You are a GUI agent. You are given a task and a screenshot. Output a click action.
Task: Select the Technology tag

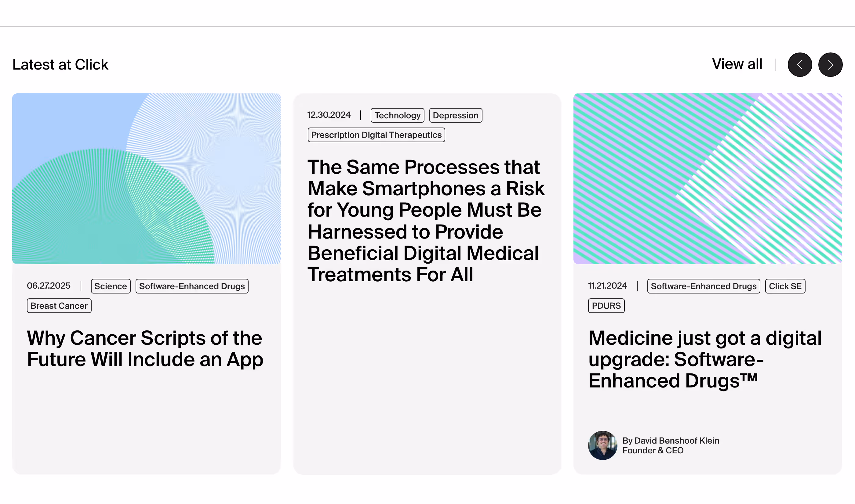397,115
